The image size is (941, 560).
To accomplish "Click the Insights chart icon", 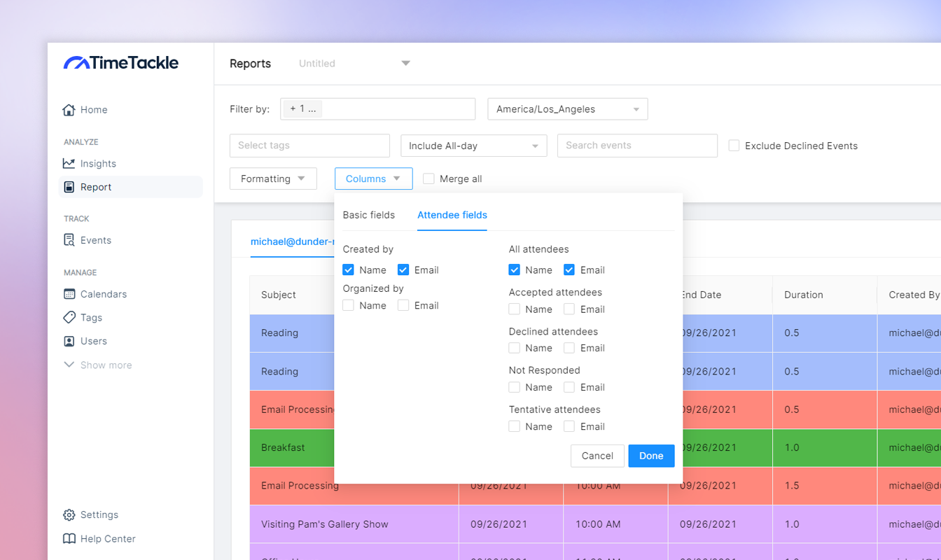I will click(69, 163).
